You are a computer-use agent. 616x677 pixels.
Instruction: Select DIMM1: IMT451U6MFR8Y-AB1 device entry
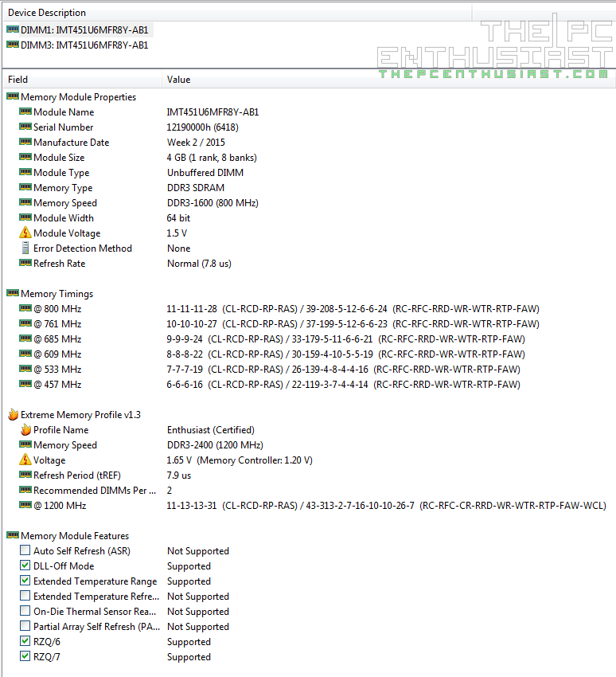click(84, 29)
